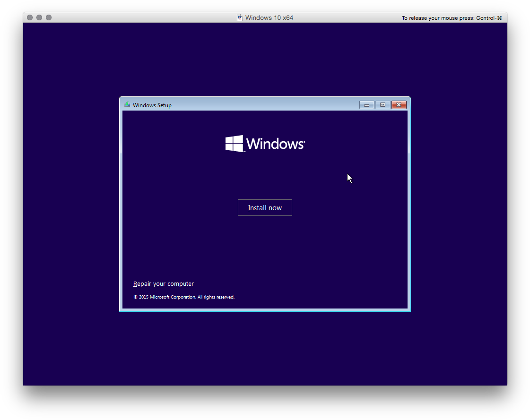Open Repair your computer
Image resolution: width=530 pixels, height=420 pixels.
pos(164,283)
